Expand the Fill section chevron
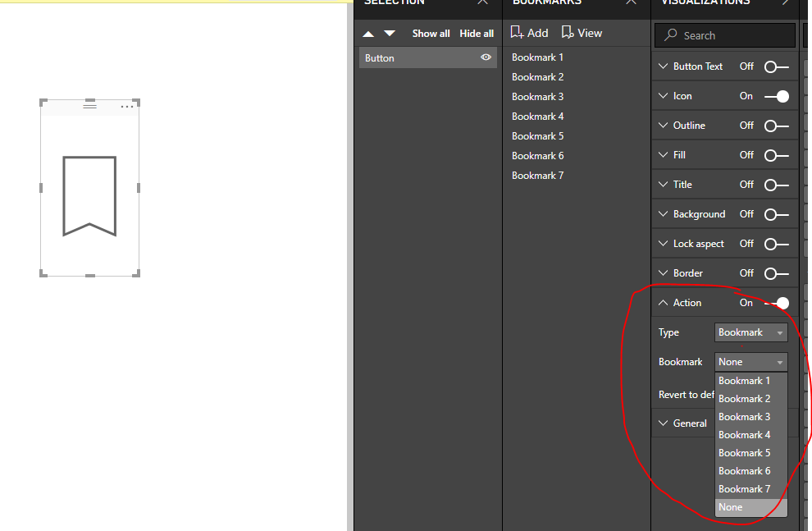The width and height of the screenshot is (812, 531). (x=663, y=155)
